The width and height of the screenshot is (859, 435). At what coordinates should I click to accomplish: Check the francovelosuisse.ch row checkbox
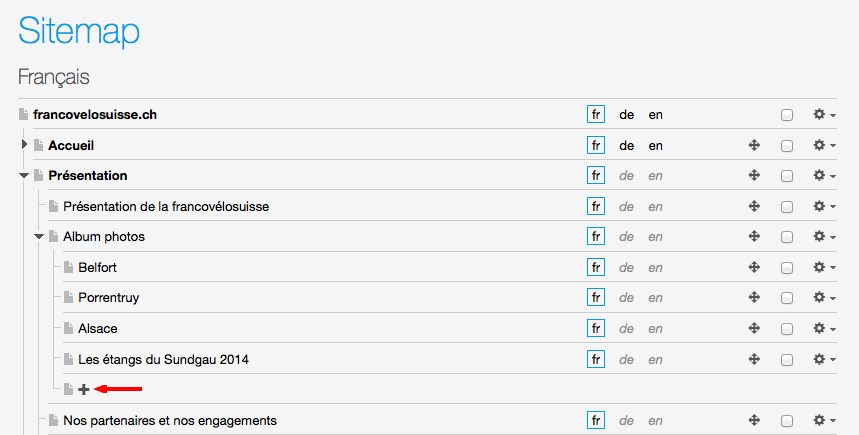pos(787,116)
